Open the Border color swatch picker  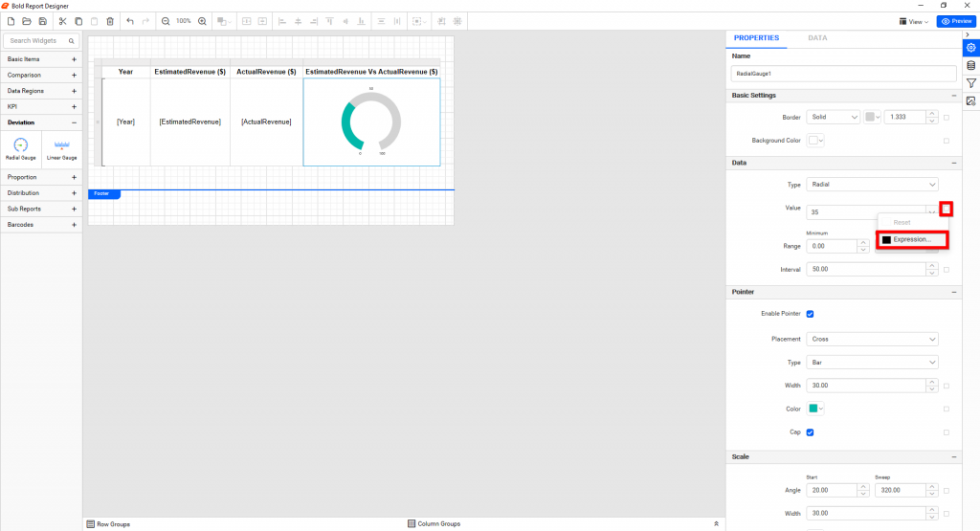tap(873, 117)
